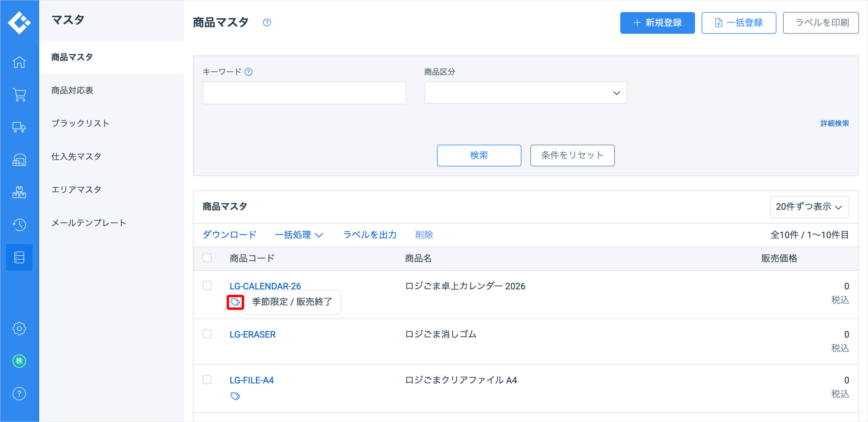
Task: Open 仕入先マスタ menu item
Action: pyautogui.click(x=112, y=157)
